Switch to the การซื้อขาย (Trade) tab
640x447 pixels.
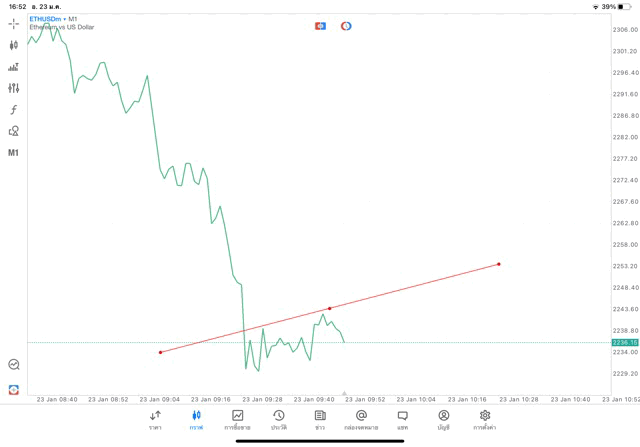(238, 419)
